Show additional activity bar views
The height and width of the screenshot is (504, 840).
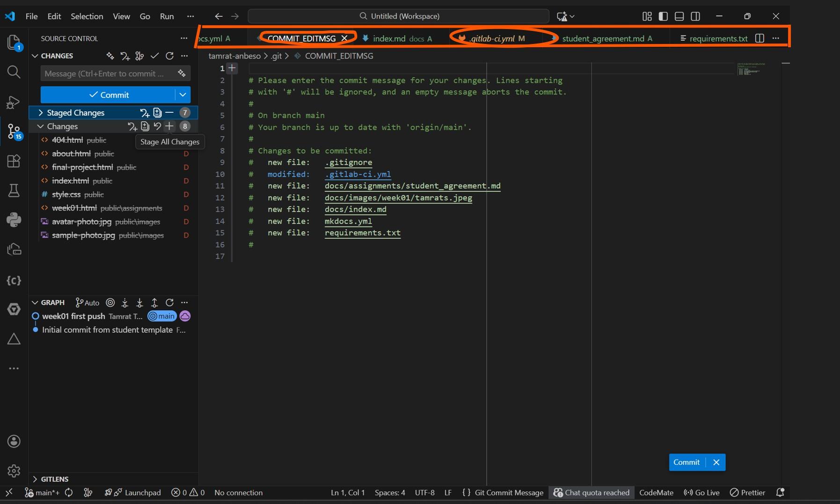pos(14,368)
